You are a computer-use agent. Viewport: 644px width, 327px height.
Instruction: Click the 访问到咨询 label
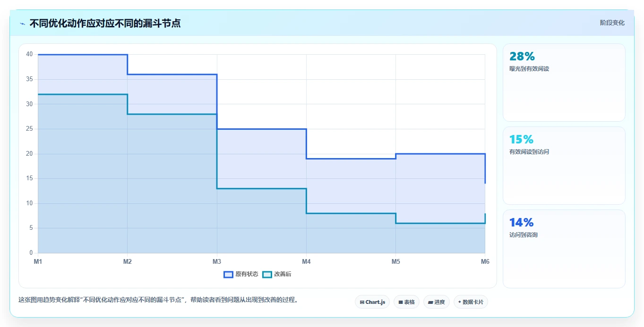pos(524,235)
